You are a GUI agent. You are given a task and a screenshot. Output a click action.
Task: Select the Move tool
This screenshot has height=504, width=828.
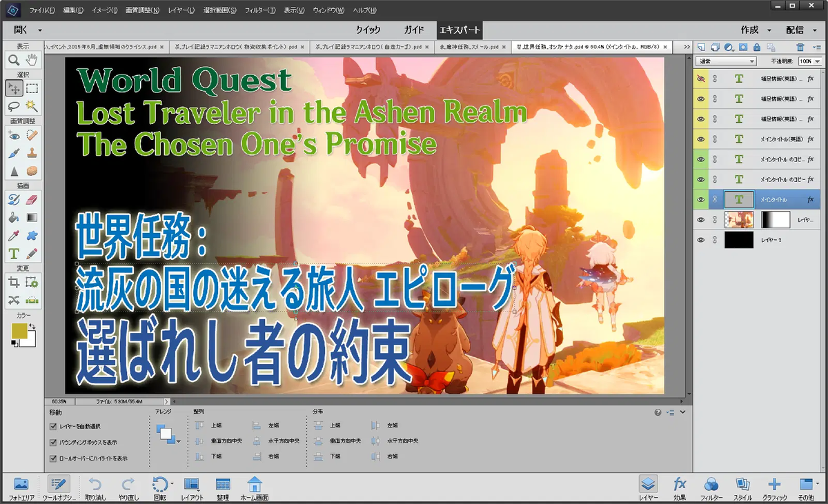pos(13,88)
